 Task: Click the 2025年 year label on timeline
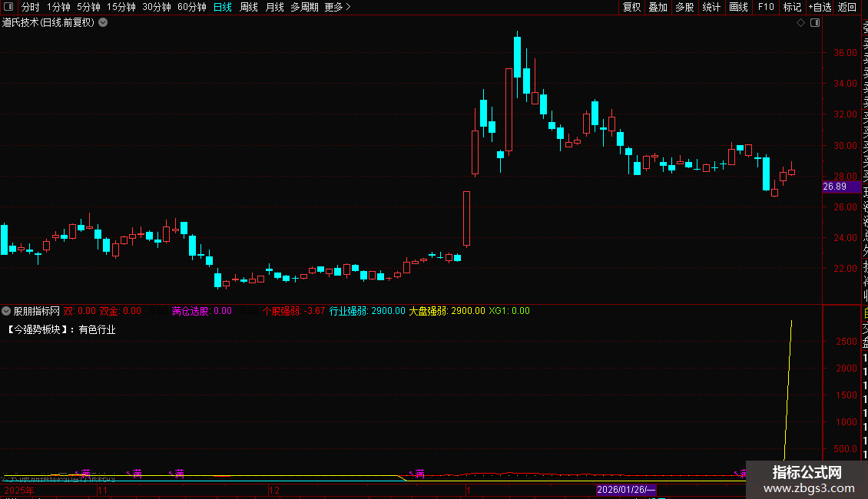pos(19,490)
